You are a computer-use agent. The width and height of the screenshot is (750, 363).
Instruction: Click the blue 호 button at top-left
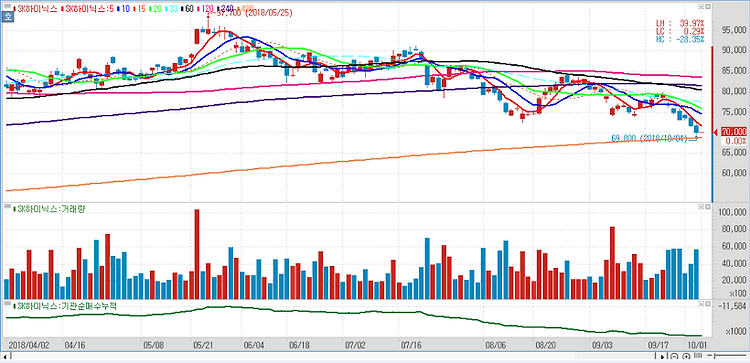tap(7, 17)
